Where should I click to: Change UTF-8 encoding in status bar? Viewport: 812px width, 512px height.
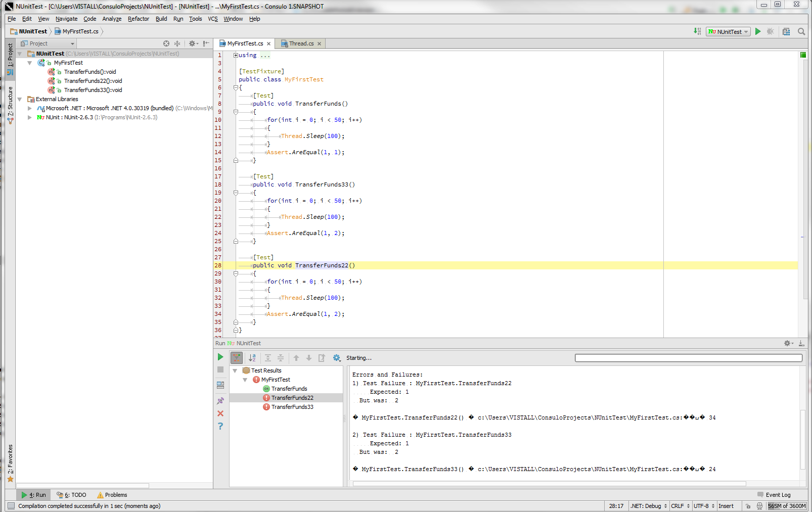point(704,506)
